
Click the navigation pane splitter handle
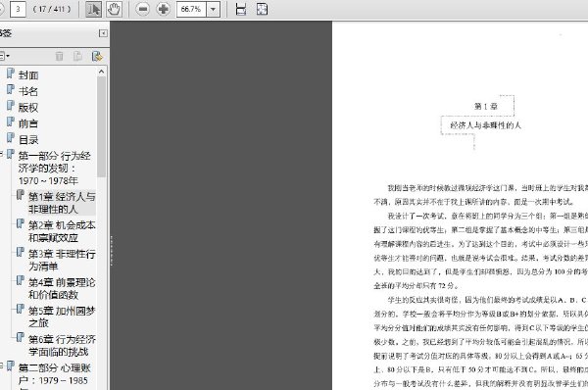click(x=112, y=251)
